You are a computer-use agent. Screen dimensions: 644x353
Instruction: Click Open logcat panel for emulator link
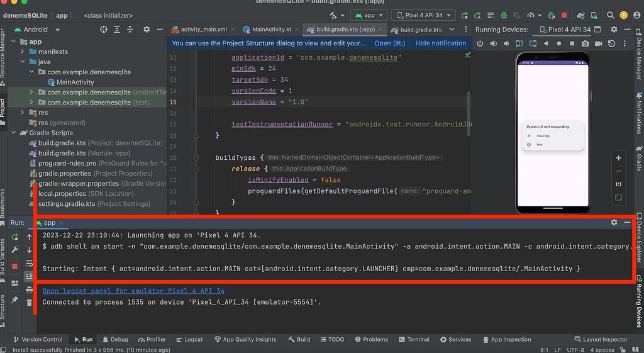point(133,291)
